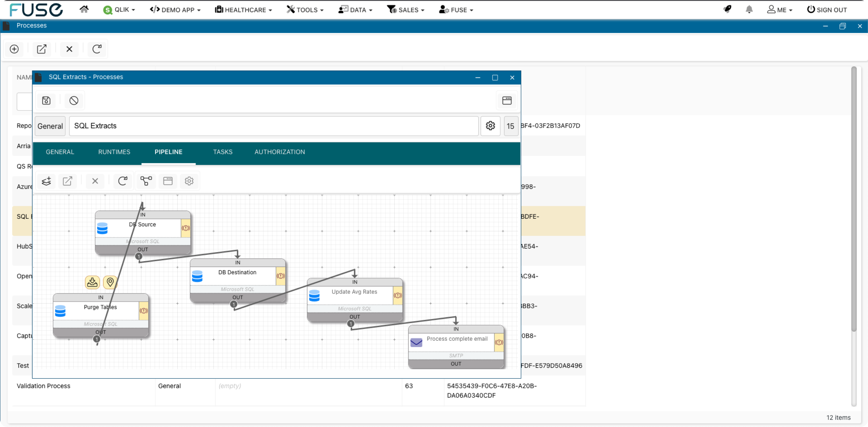Open pipeline settings gear

tap(189, 181)
